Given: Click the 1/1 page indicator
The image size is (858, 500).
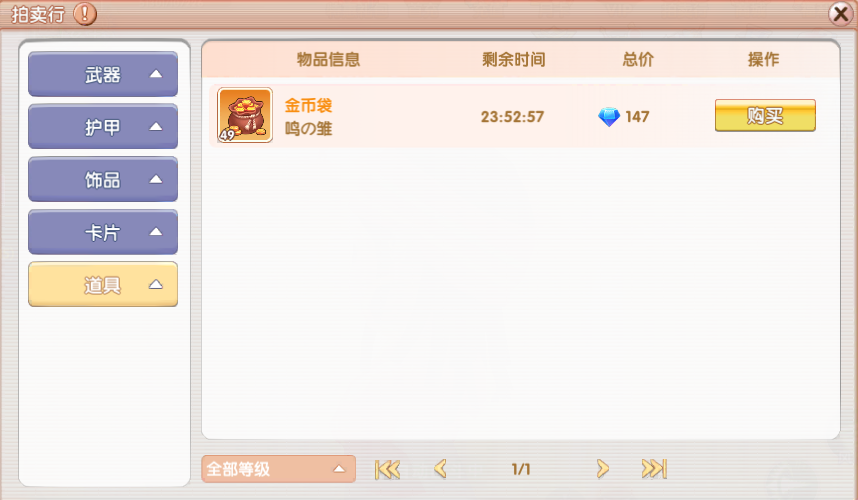Looking at the screenshot, I should [521, 469].
